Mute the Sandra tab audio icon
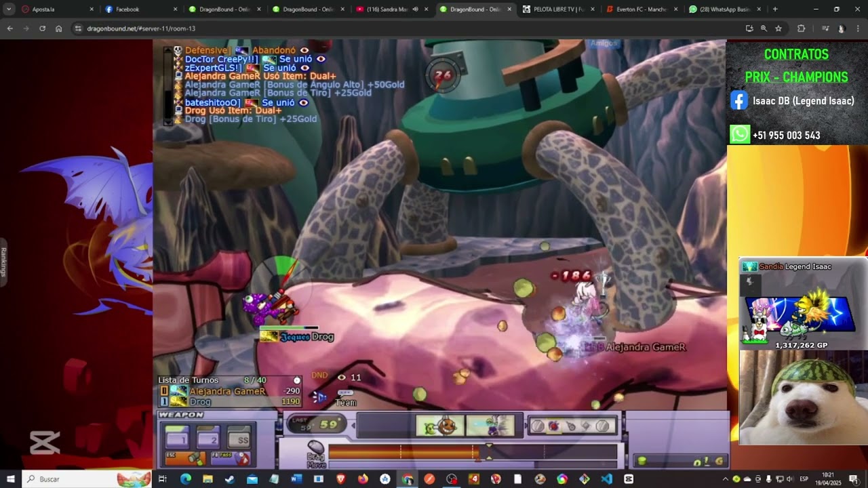Screen dimensions: 868x488 coord(416,9)
